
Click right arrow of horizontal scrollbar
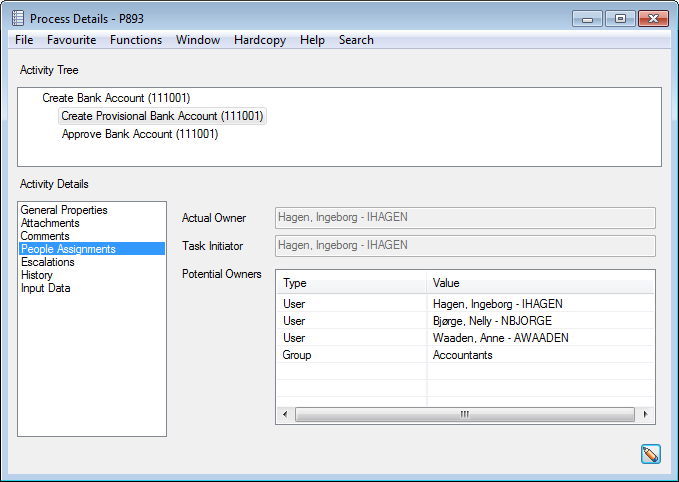click(x=647, y=414)
